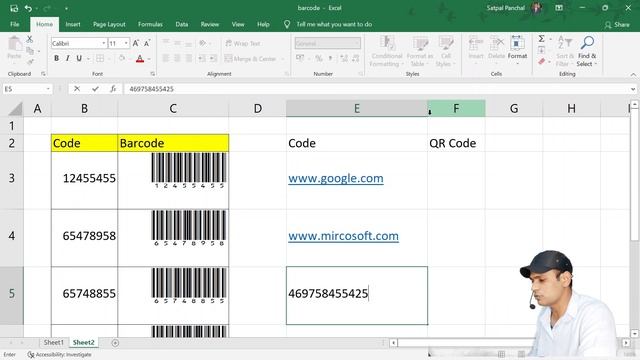The height and width of the screenshot is (360, 640).
Task: Open the www.google.com hyperlink
Action: [336, 178]
